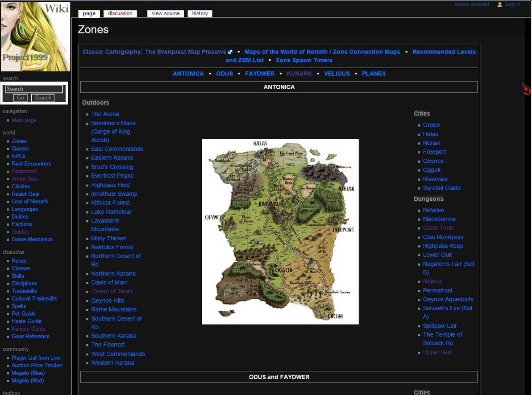Jump to the KUNARK section anchor
Screen dimensions: 532x395
click(x=299, y=74)
